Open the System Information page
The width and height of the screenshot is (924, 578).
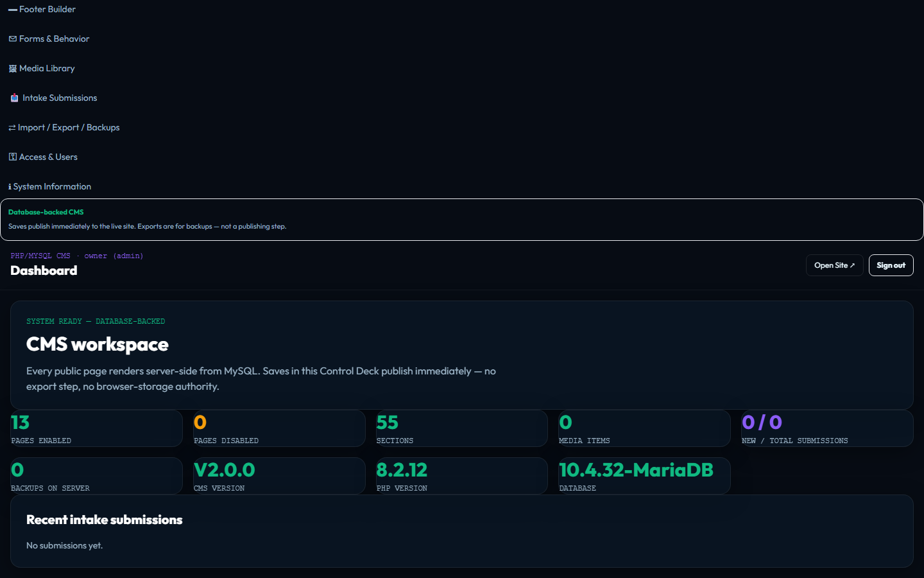[x=49, y=187]
